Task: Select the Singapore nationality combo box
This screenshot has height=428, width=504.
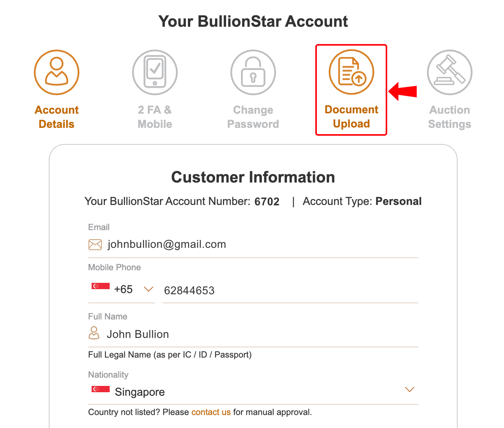Action: pyautogui.click(x=252, y=392)
